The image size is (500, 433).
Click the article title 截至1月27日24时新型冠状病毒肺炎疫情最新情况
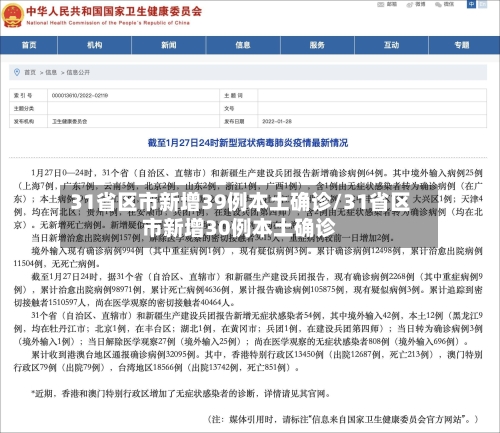pos(248,143)
